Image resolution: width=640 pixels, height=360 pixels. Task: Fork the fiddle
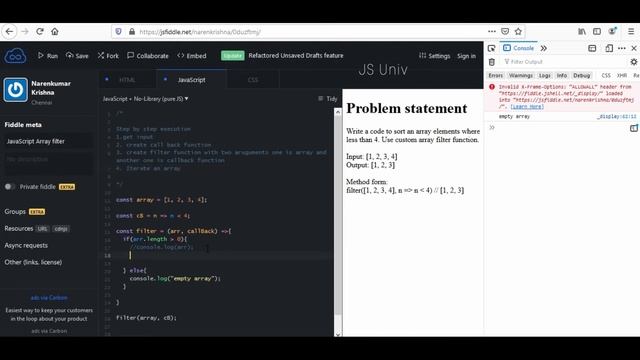pyautogui.click(x=108, y=56)
